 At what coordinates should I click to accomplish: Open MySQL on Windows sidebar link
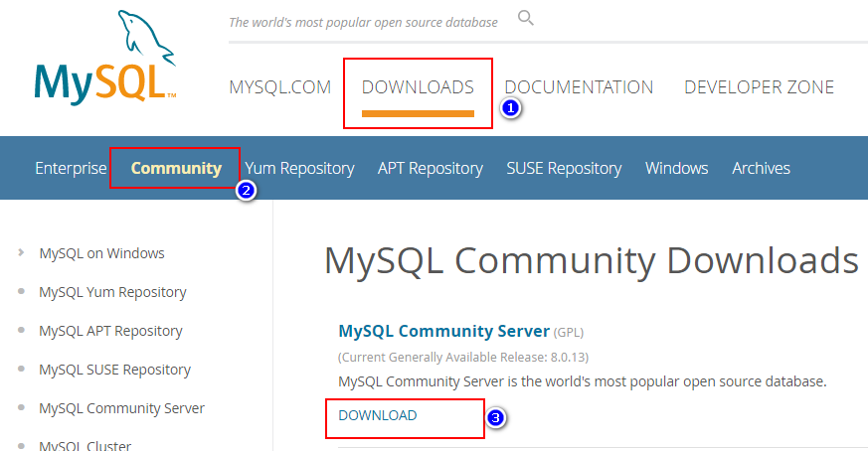pyautogui.click(x=101, y=253)
